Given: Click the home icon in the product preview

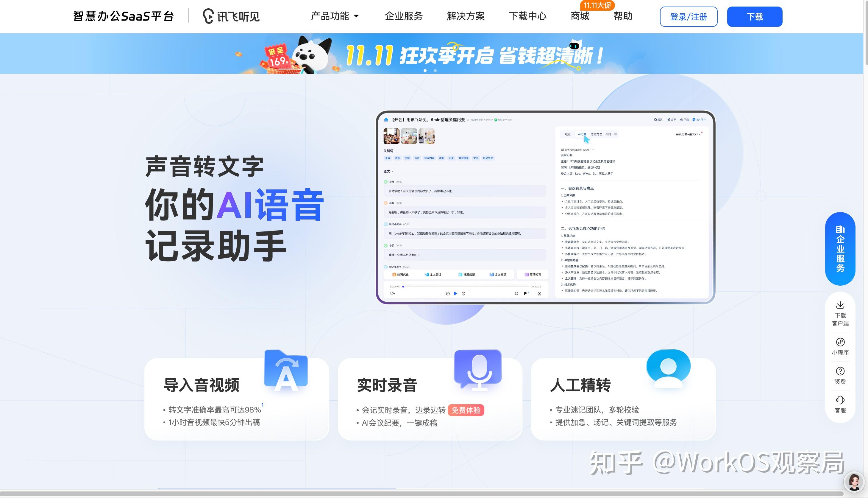Looking at the screenshot, I should 386,120.
